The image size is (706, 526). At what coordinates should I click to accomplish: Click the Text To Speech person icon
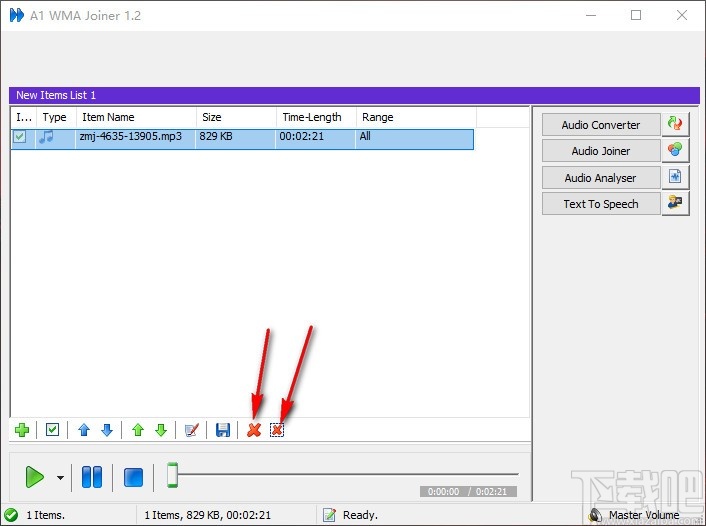tap(675, 203)
